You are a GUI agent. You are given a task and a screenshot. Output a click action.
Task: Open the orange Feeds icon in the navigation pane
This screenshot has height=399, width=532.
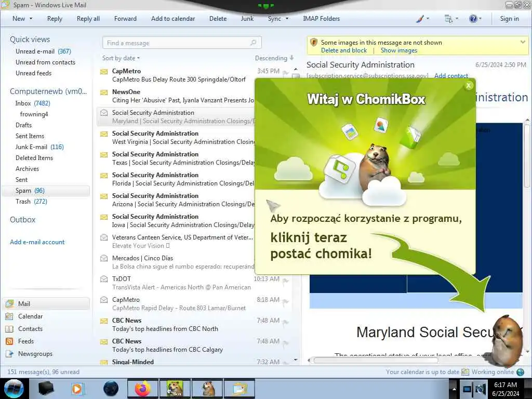[x=9, y=341]
